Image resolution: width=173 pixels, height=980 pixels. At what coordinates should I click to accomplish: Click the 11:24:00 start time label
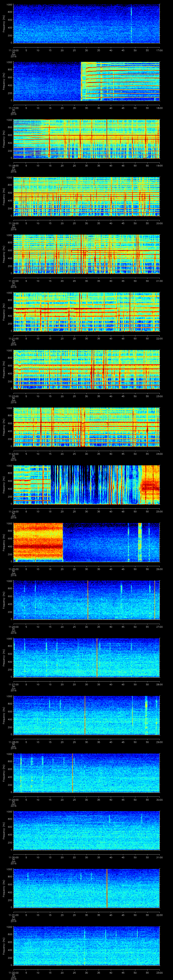(13, 511)
